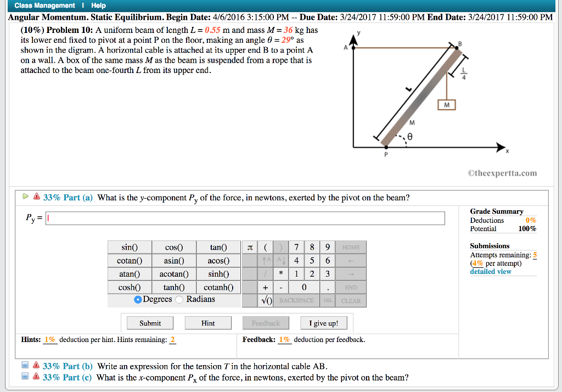562x392 pixels.
Task: Expand Part (b) about cable tension
Action: click(x=24, y=366)
